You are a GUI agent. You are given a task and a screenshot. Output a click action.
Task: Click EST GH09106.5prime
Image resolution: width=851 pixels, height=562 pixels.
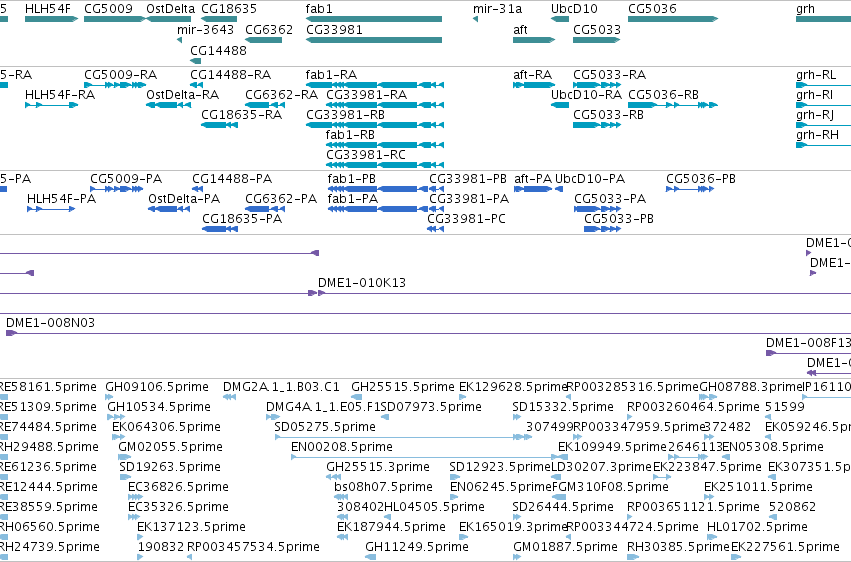coord(157,387)
